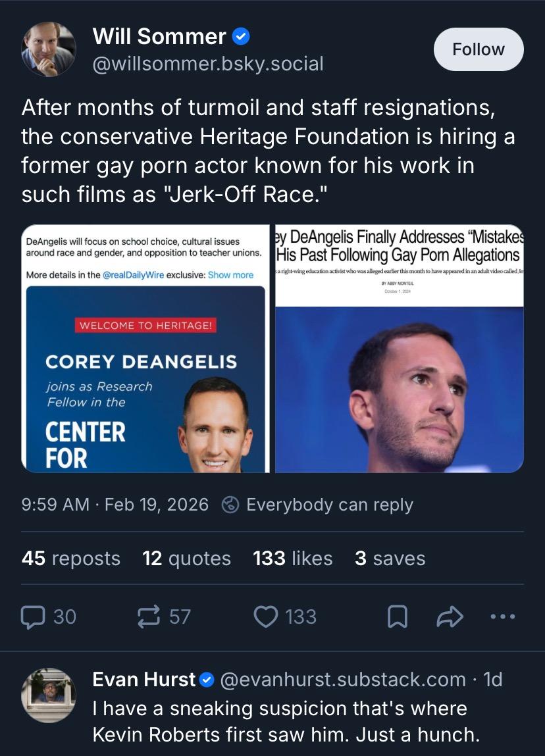Click Will Sommer's verified badge

point(242,37)
